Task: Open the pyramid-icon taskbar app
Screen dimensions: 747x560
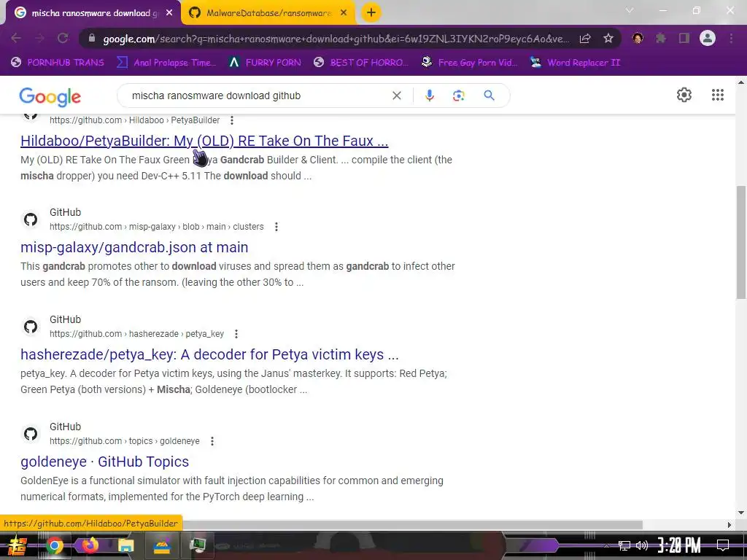Action: click(x=162, y=545)
